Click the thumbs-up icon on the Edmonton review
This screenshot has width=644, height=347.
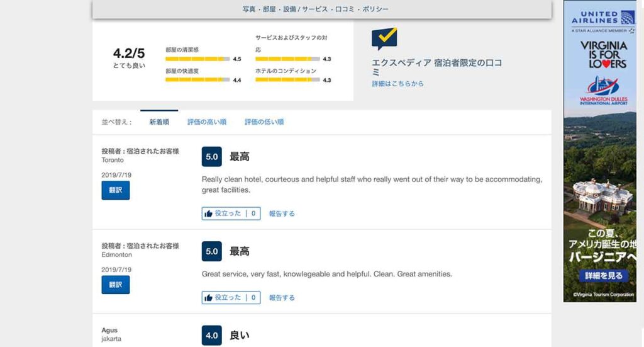click(208, 298)
